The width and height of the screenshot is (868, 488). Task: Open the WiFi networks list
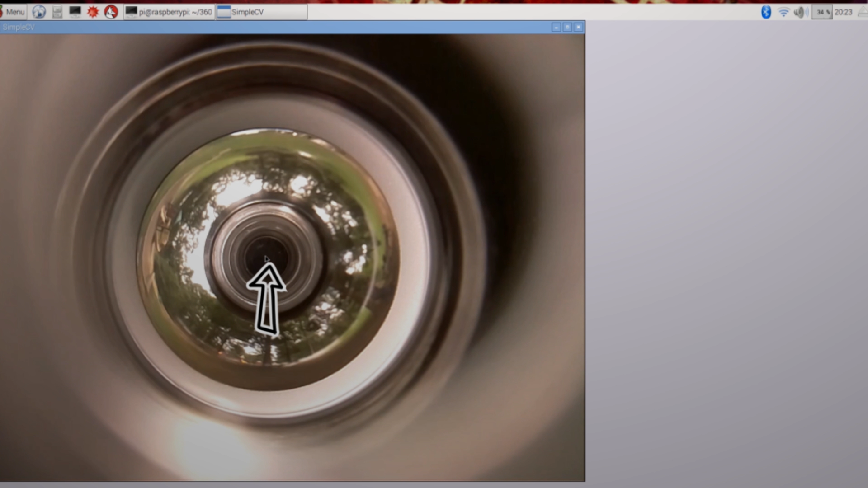pos(783,12)
